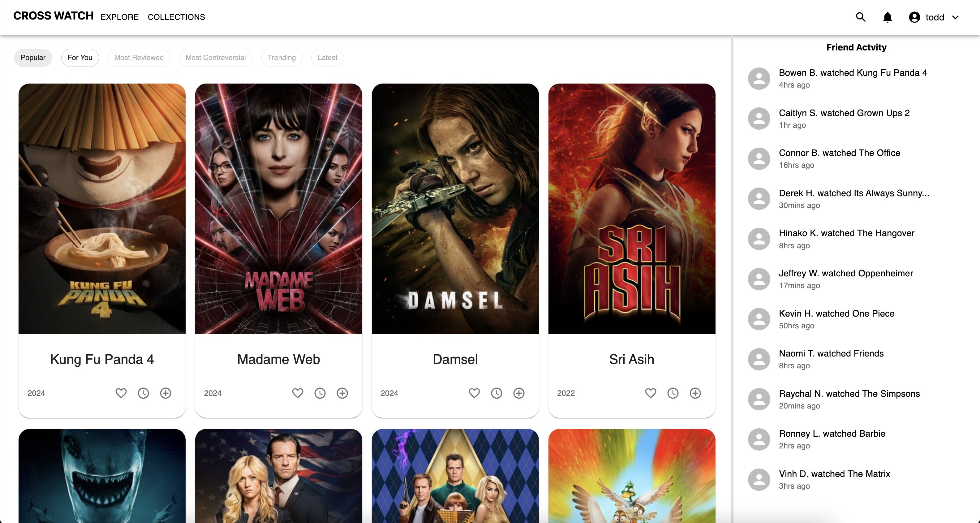
Task: Open the Jeffrey W. watched Oppenheimer activity entry
Action: [x=845, y=273]
